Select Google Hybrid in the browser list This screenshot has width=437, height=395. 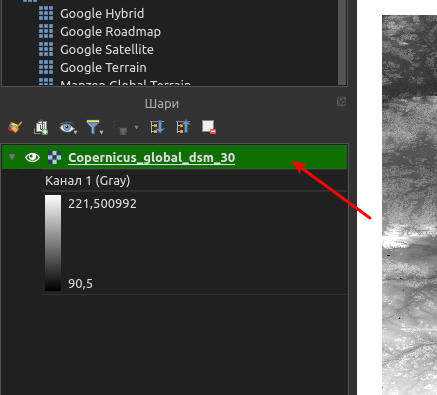pos(102,14)
